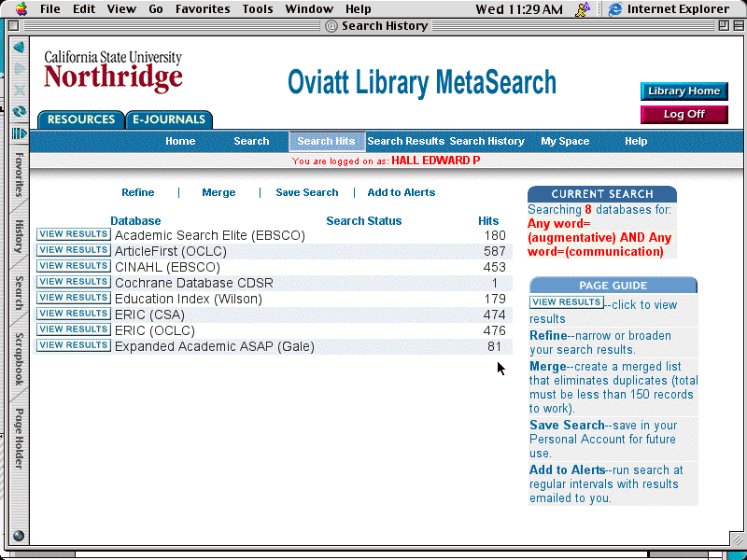Open the Favorites sidebar tab
The width and height of the screenshot is (747, 560).
coord(19,175)
